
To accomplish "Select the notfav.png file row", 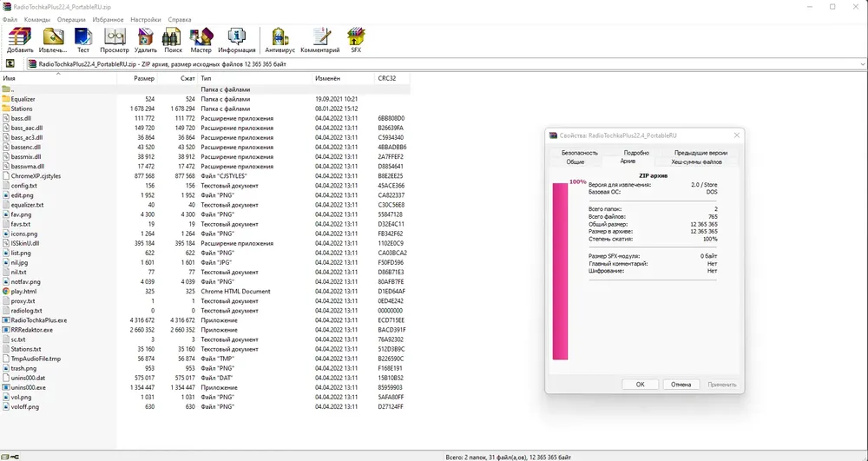I will [205, 281].
